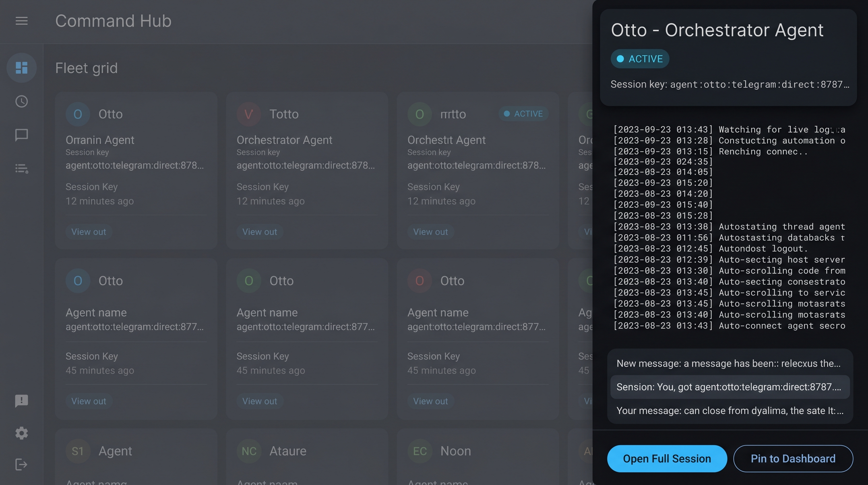Image resolution: width=868 pixels, height=485 pixels.
Task: Open the task list icon in sidebar
Action: 21,168
